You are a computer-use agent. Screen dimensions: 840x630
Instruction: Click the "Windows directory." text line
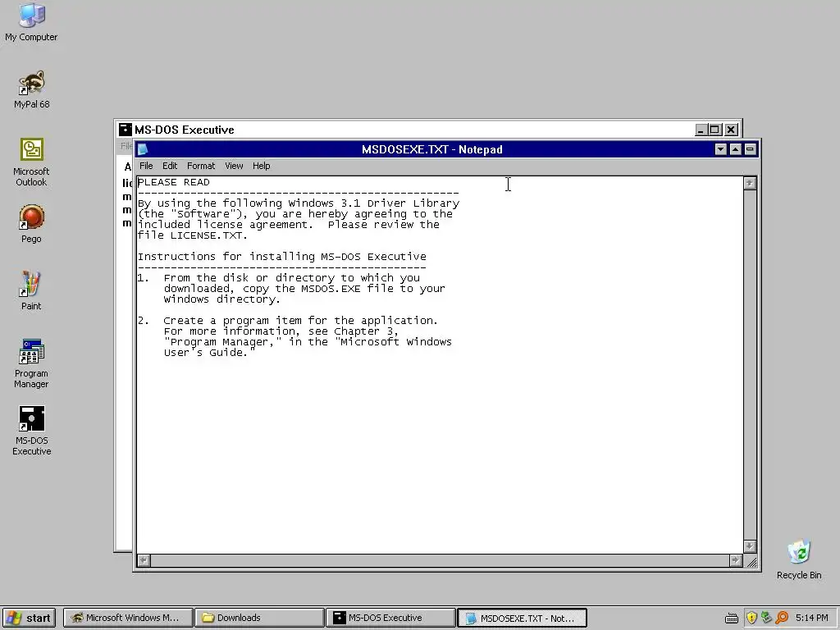click(x=221, y=299)
